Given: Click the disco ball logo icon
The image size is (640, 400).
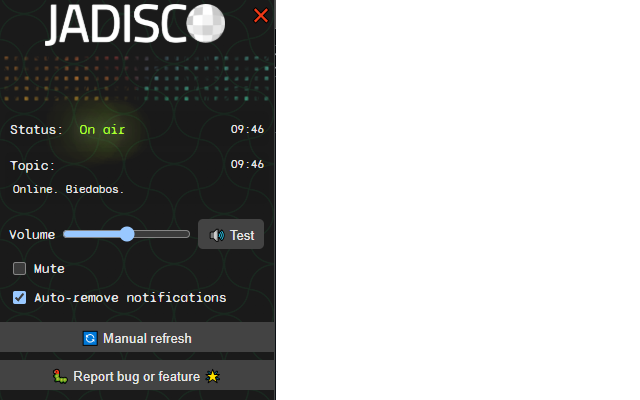Looking at the screenshot, I should 206,23.
